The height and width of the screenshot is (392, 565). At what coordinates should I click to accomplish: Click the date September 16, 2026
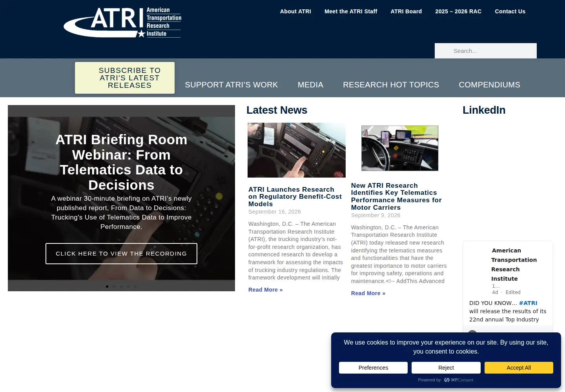pos(275,212)
